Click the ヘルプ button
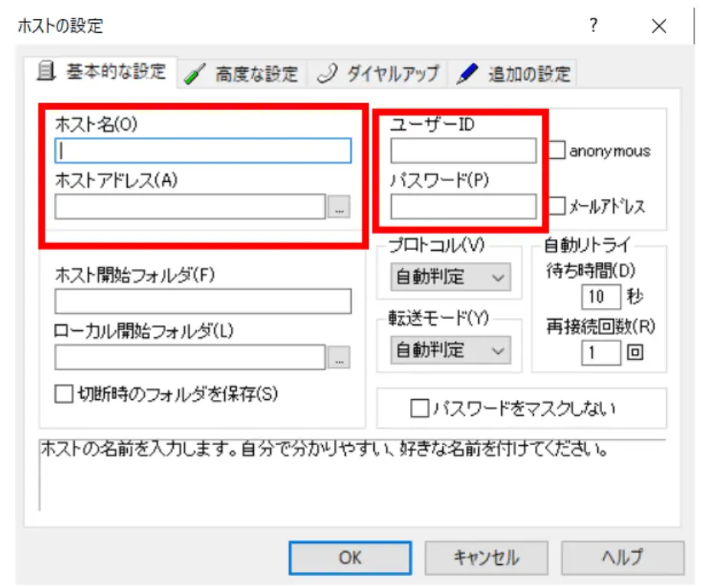703x588 pixels. coord(623,558)
